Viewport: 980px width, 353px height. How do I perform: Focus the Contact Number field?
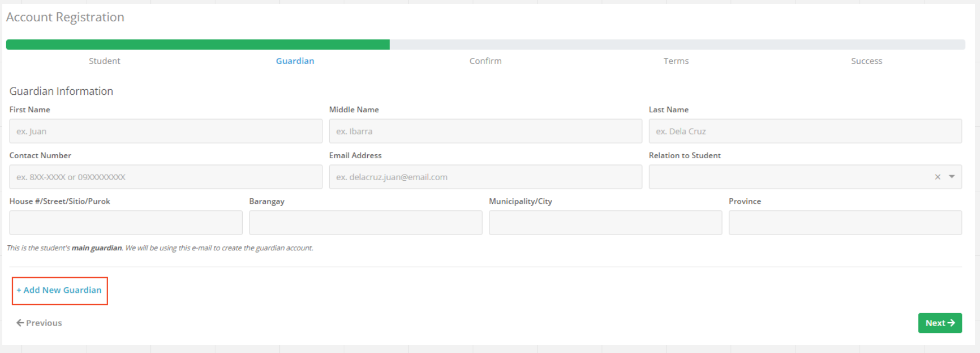(165, 177)
